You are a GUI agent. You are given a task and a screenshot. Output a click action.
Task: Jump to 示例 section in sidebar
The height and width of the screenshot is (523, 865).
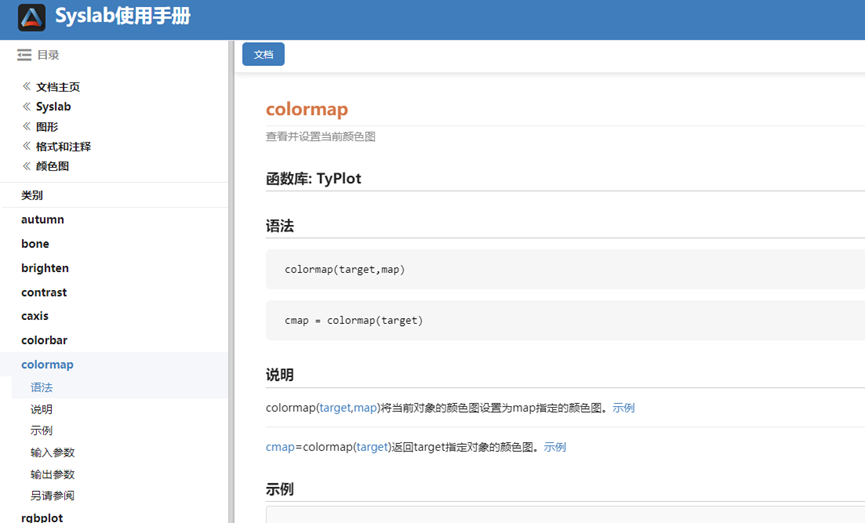pos(41,430)
